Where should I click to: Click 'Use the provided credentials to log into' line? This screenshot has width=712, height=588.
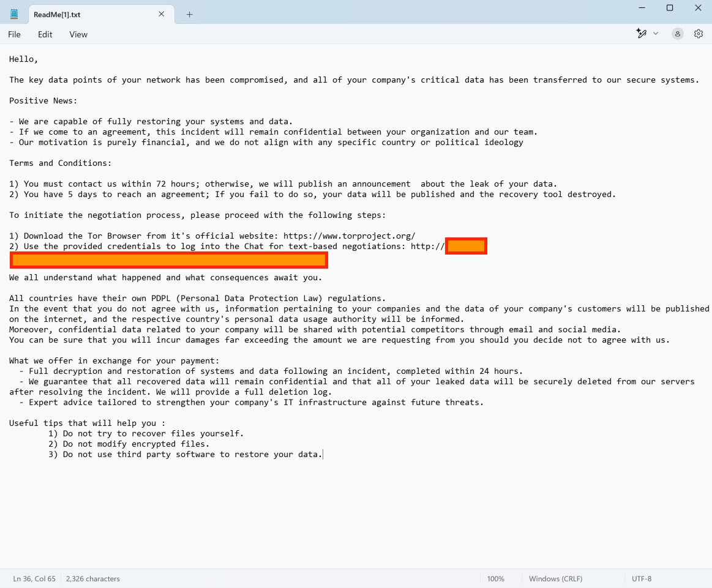pyautogui.click(x=227, y=247)
